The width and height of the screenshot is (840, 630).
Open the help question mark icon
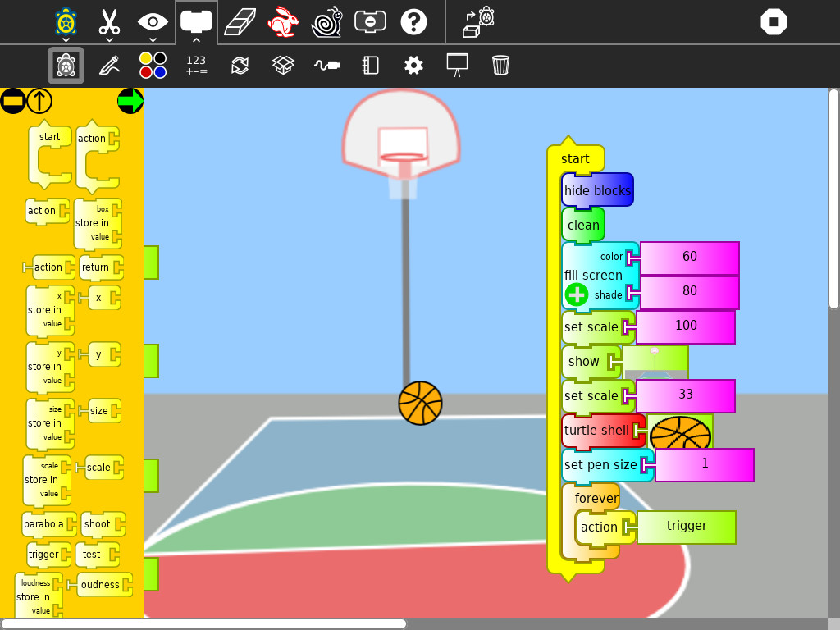[413, 22]
